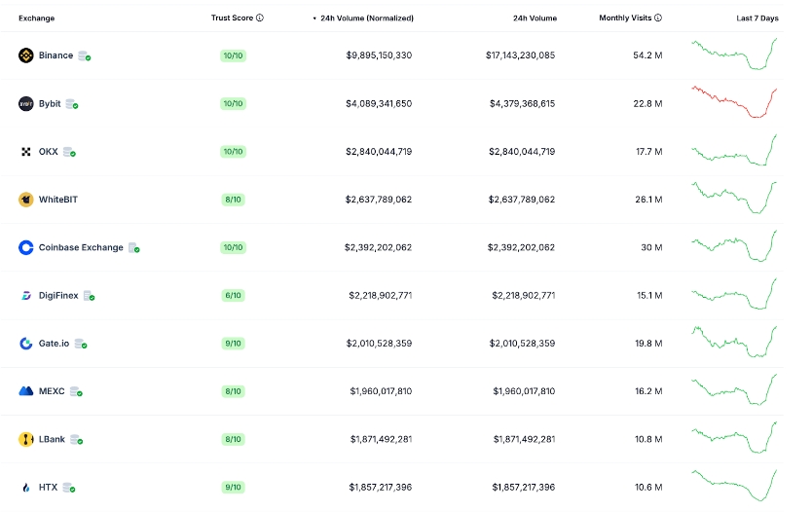
Task: Click the OKX logo icon
Action: coord(26,152)
